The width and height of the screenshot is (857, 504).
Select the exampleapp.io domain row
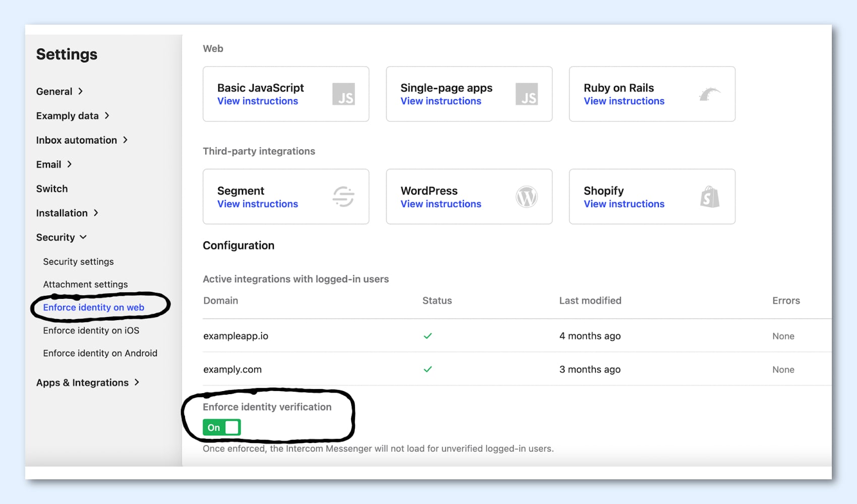pyautogui.click(x=236, y=336)
